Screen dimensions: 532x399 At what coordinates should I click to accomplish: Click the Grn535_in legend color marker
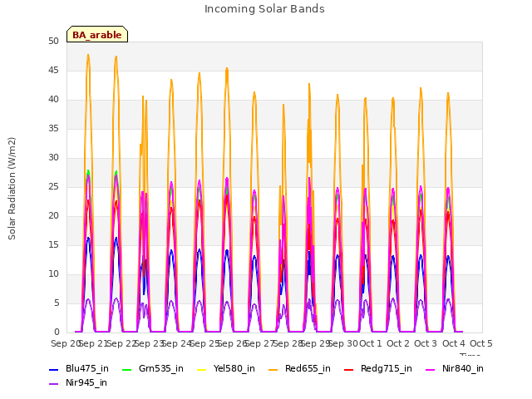(126, 370)
